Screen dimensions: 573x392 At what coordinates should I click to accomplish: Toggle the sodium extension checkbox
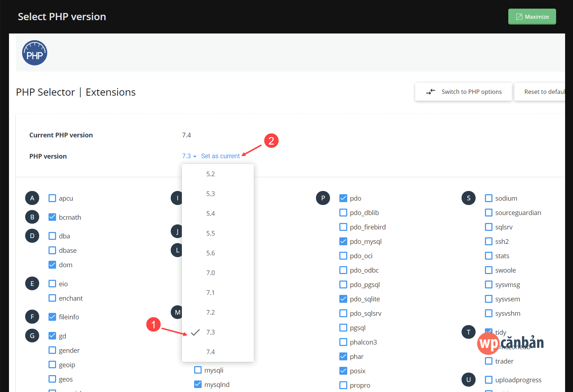pos(489,198)
